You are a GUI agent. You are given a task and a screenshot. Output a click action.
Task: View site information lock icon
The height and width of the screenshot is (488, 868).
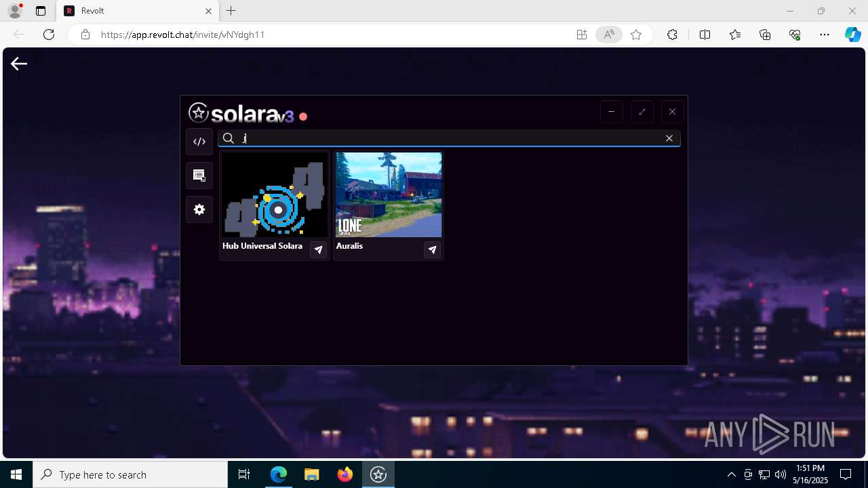tap(85, 35)
